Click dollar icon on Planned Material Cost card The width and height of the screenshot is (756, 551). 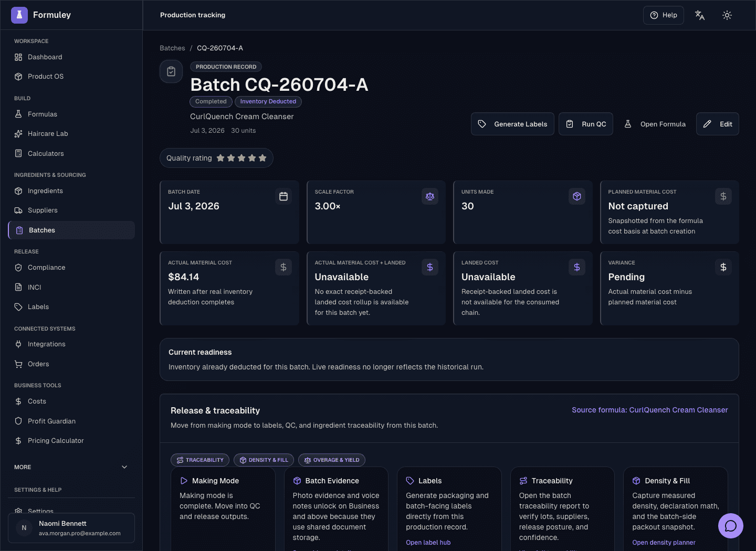723,196
